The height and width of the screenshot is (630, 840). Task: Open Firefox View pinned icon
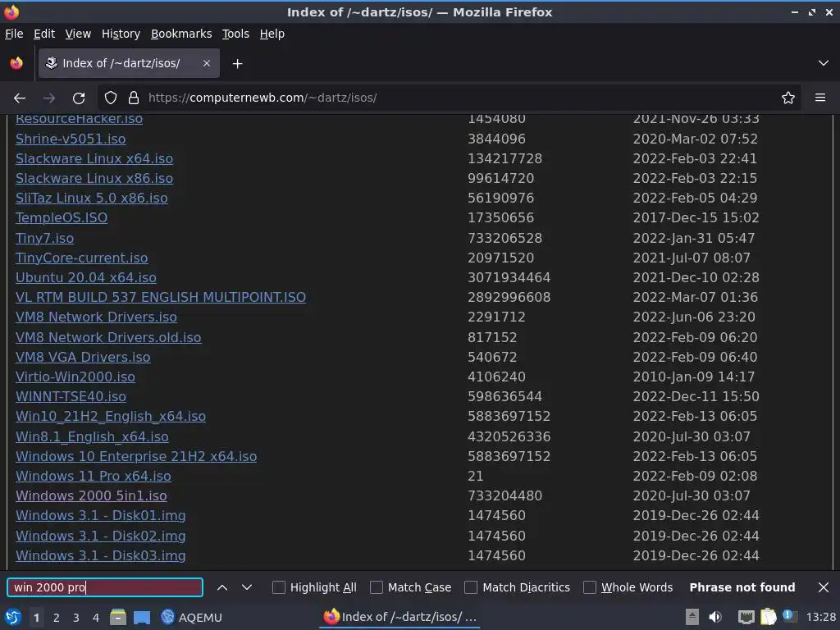point(16,63)
